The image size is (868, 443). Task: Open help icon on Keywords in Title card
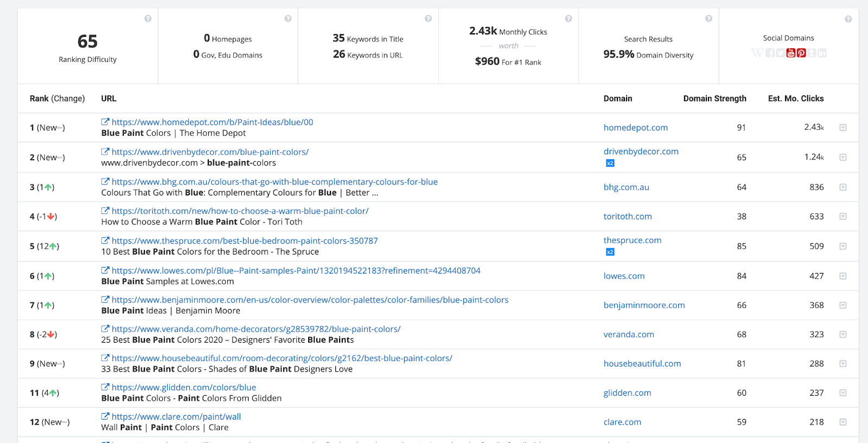(428, 18)
